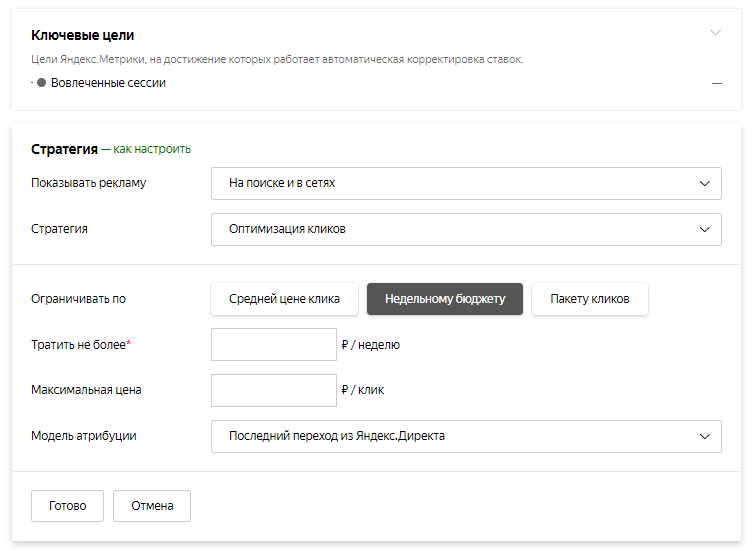Click the grey dot before Вовлеченные сессии
The width and height of the screenshot is (755, 551).
tap(42, 83)
